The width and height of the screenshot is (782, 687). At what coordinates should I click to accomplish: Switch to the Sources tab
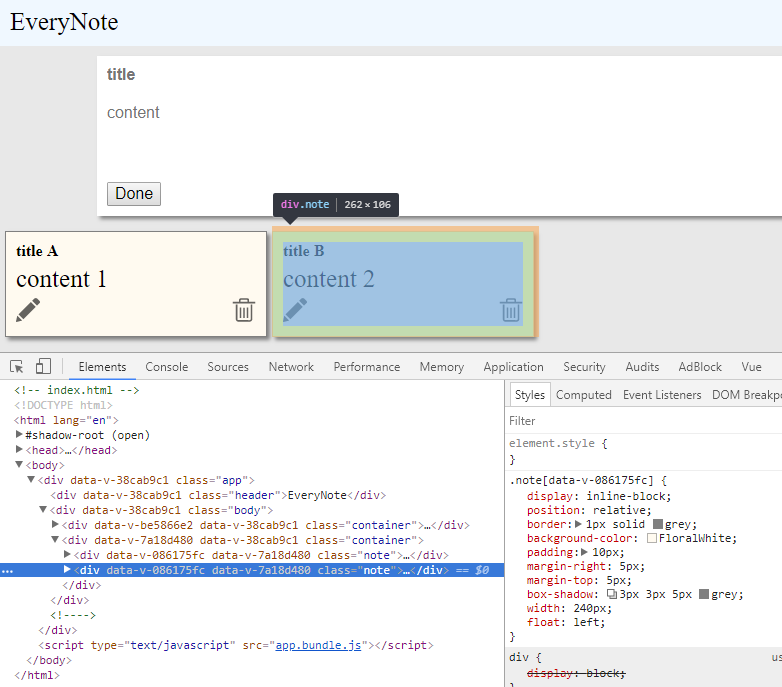(x=228, y=367)
